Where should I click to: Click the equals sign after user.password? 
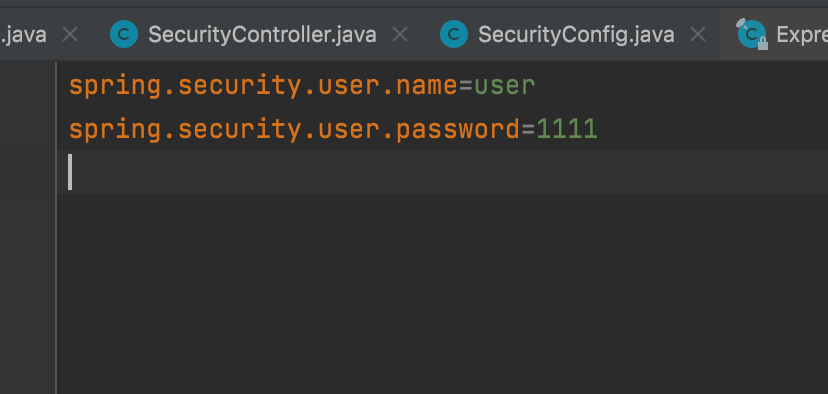(x=528, y=129)
